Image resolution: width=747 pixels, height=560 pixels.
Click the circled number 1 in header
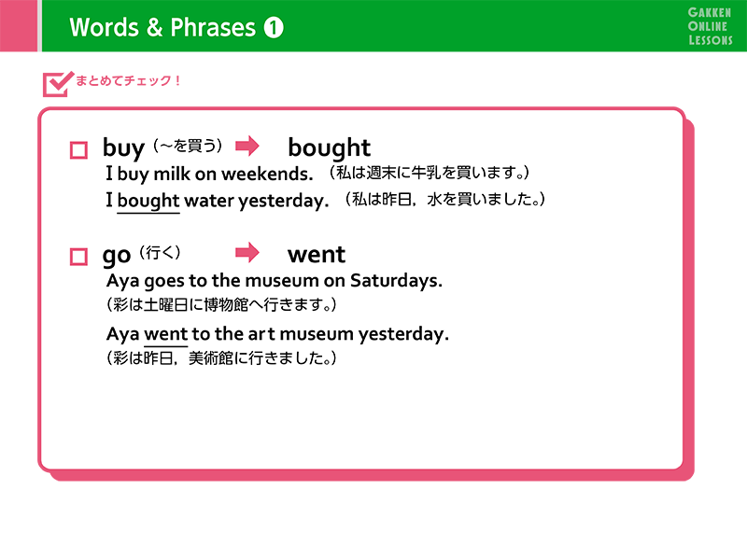(x=274, y=28)
